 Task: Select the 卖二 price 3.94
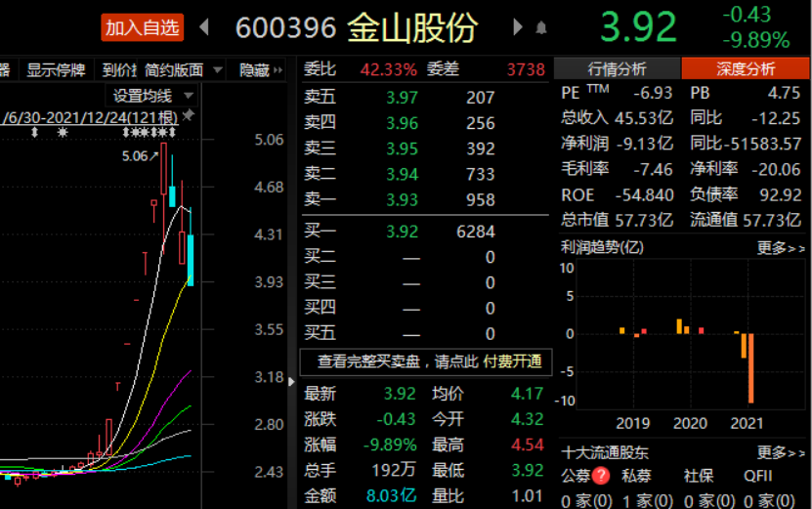(x=402, y=174)
